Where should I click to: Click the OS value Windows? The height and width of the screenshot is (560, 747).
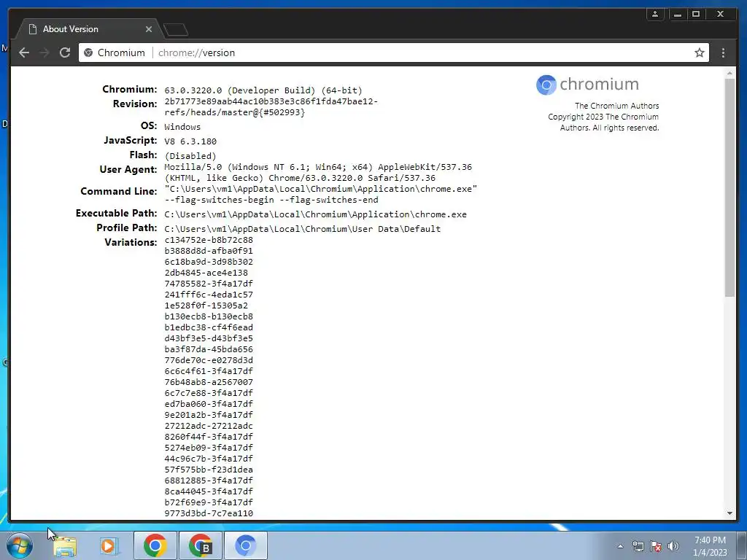[182, 127]
